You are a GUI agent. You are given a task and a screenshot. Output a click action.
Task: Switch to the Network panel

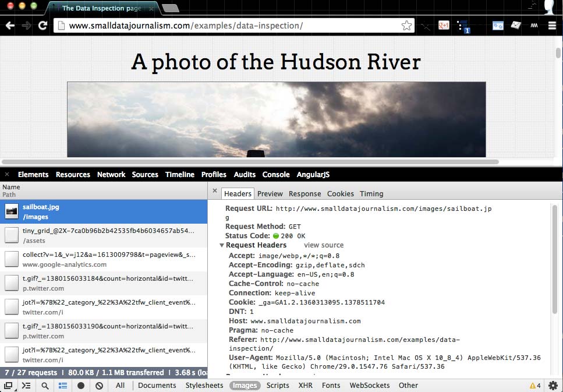tap(111, 175)
